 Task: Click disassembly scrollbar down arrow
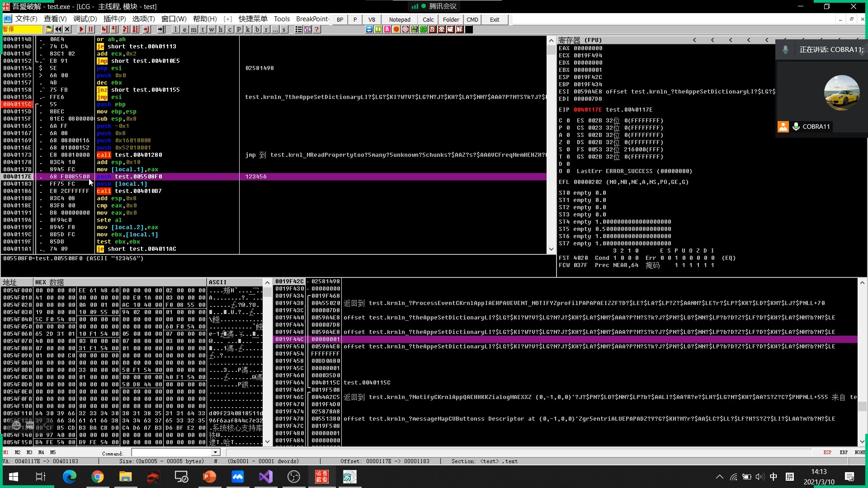tap(551, 249)
